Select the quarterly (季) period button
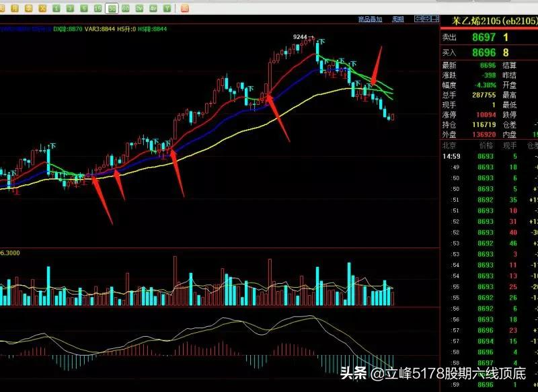Image resolution: width=538 pixels, height=392 pixels. [29, 8]
